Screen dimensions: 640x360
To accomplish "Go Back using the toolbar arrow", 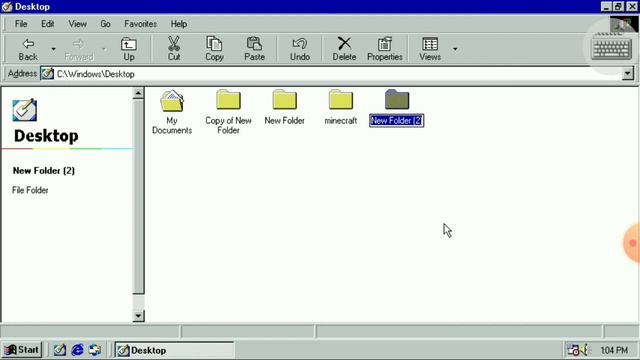I will [28, 49].
